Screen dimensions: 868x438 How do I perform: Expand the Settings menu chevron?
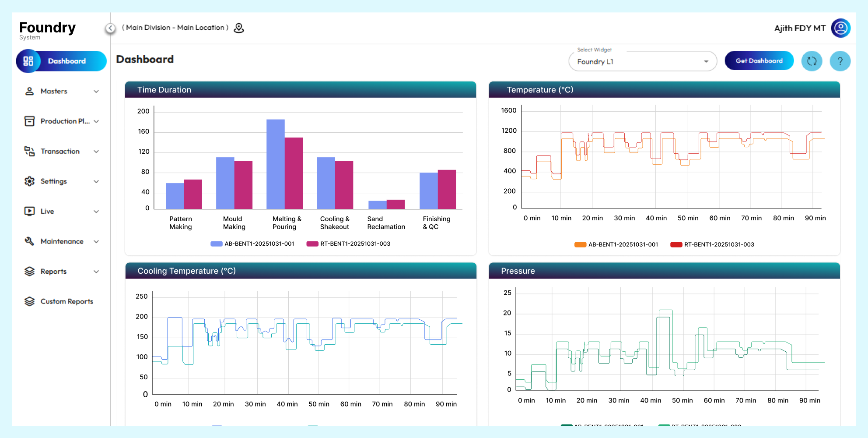pos(97,181)
